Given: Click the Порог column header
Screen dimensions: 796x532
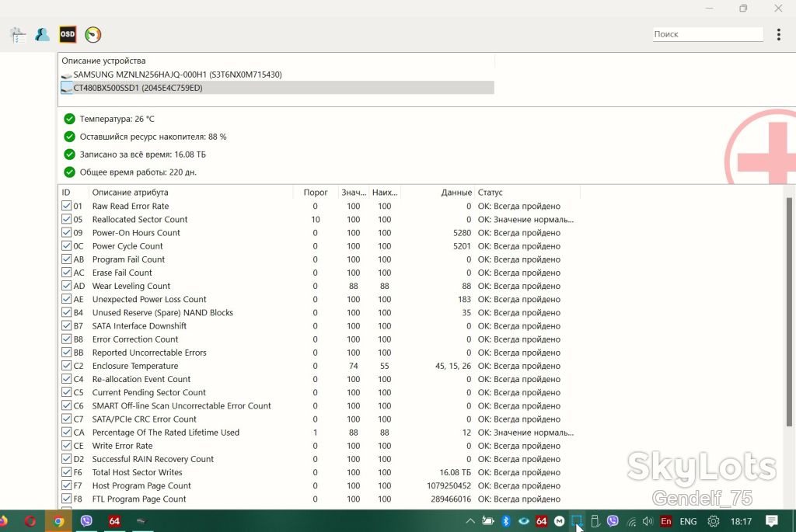Looking at the screenshot, I should click(316, 192).
